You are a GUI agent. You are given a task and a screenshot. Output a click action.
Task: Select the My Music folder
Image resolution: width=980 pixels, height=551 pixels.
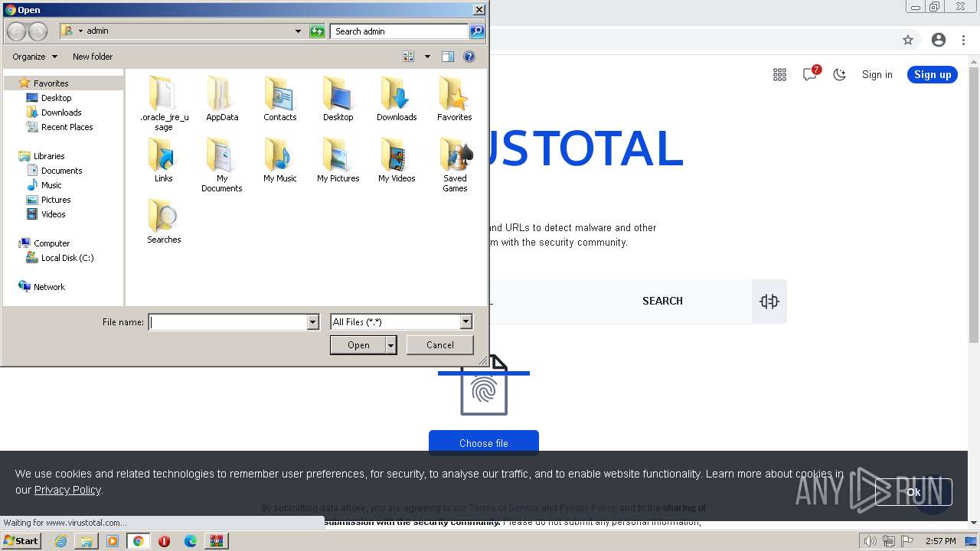point(280,160)
